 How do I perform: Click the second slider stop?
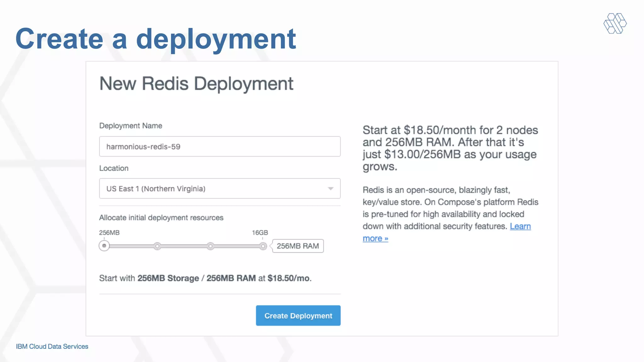pos(157,246)
